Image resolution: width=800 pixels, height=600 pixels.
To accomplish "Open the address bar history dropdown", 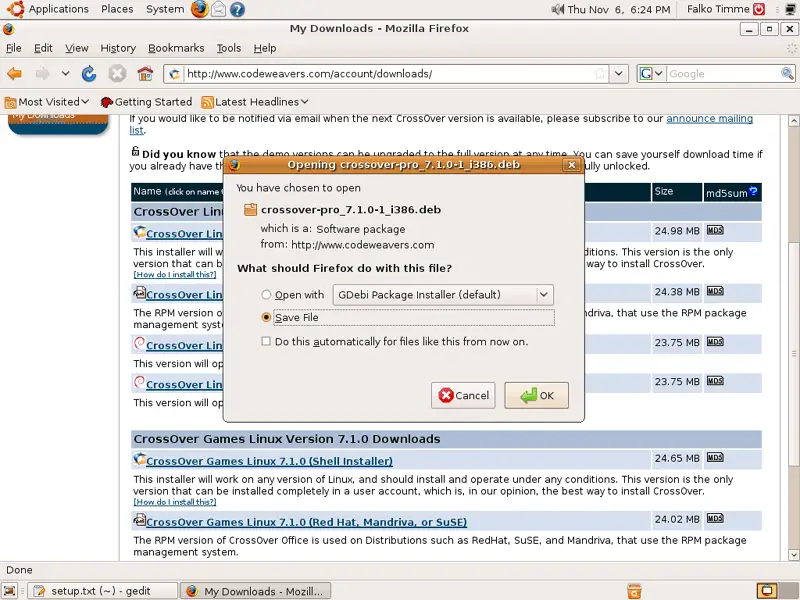I will 618,73.
